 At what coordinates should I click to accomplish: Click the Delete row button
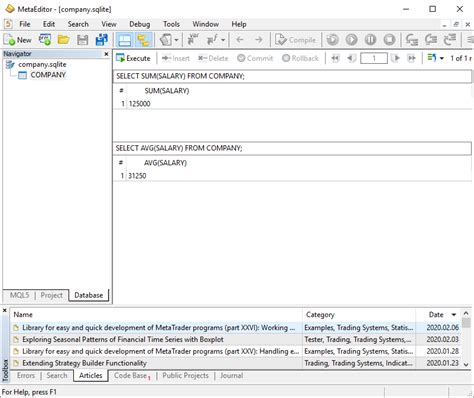(213, 58)
